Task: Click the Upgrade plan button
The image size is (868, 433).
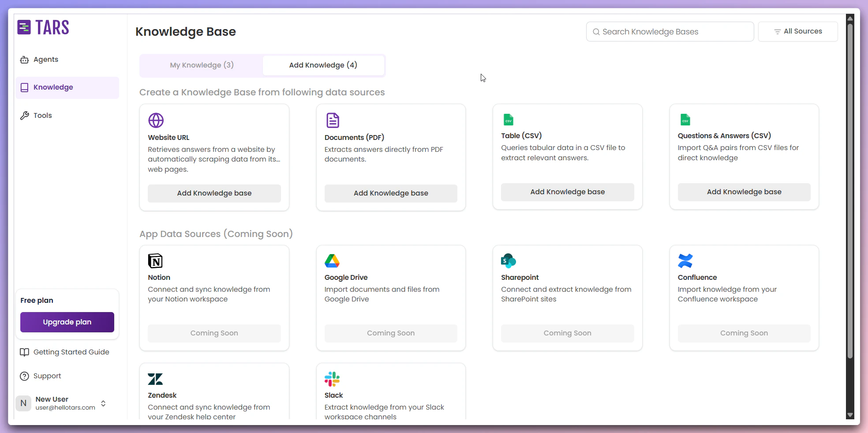Action: (x=67, y=322)
